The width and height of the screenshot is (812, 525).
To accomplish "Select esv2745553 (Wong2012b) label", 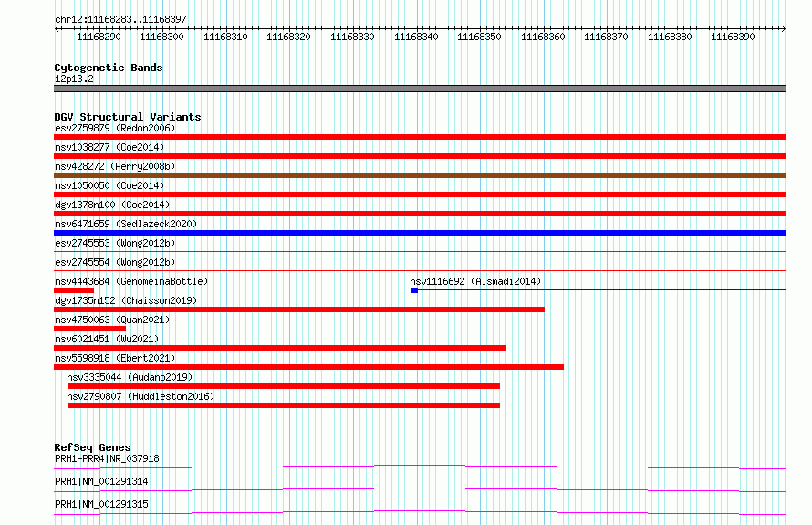I will click(115, 243).
